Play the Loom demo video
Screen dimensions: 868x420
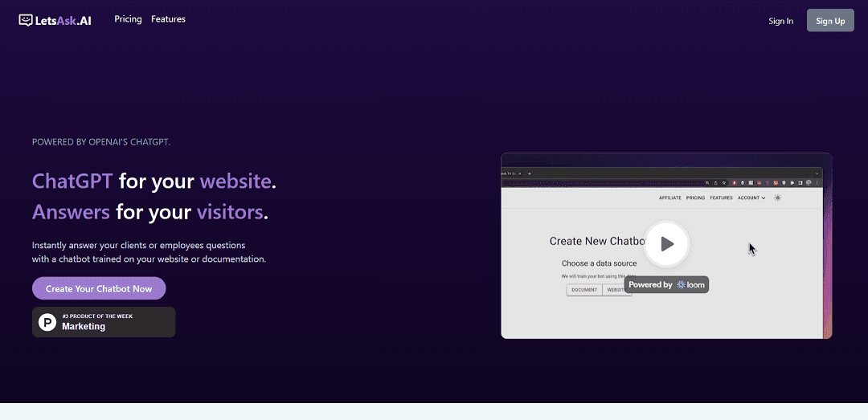coord(666,244)
